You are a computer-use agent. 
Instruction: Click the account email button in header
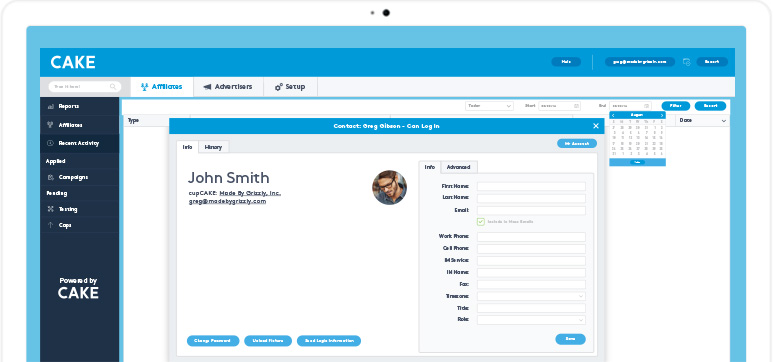[640, 62]
